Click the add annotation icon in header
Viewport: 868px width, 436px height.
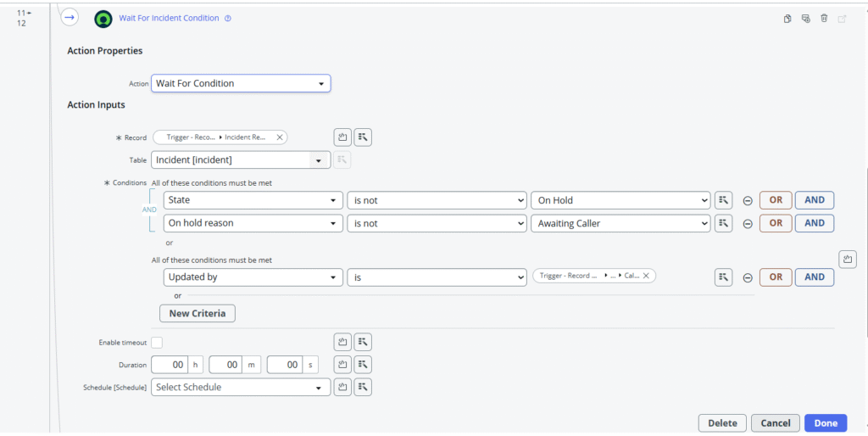point(805,19)
